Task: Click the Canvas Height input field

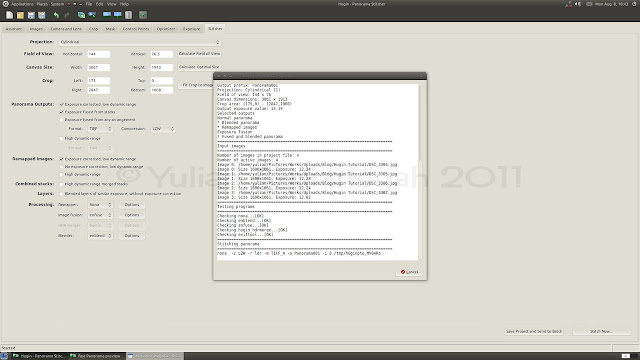Action: pyautogui.click(x=162, y=67)
